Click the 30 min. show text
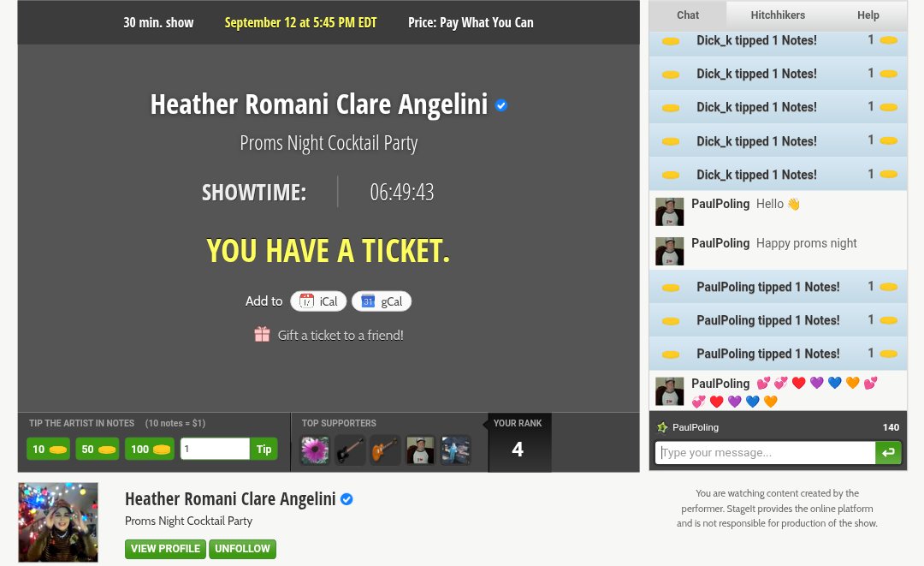 click(158, 23)
